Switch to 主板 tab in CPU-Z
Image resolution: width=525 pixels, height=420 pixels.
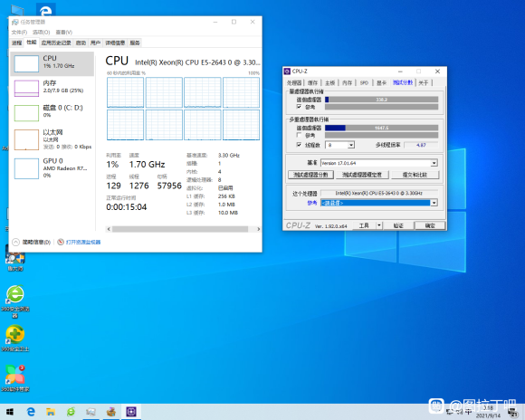329,82
